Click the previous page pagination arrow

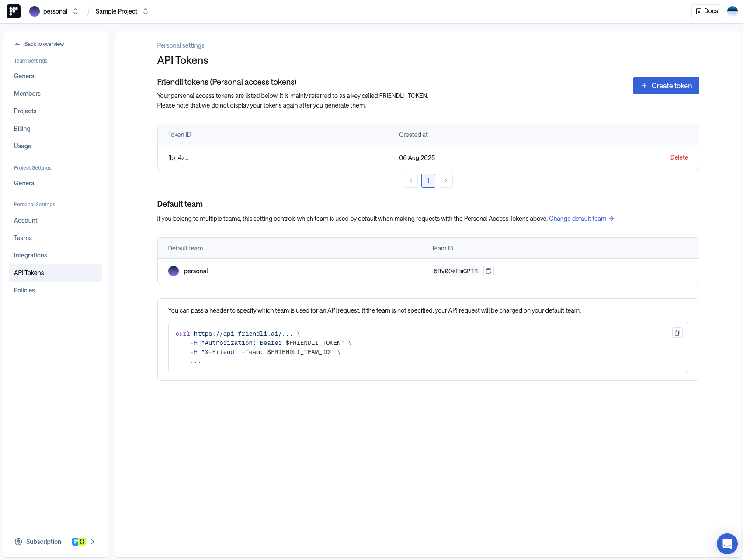point(410,180)
